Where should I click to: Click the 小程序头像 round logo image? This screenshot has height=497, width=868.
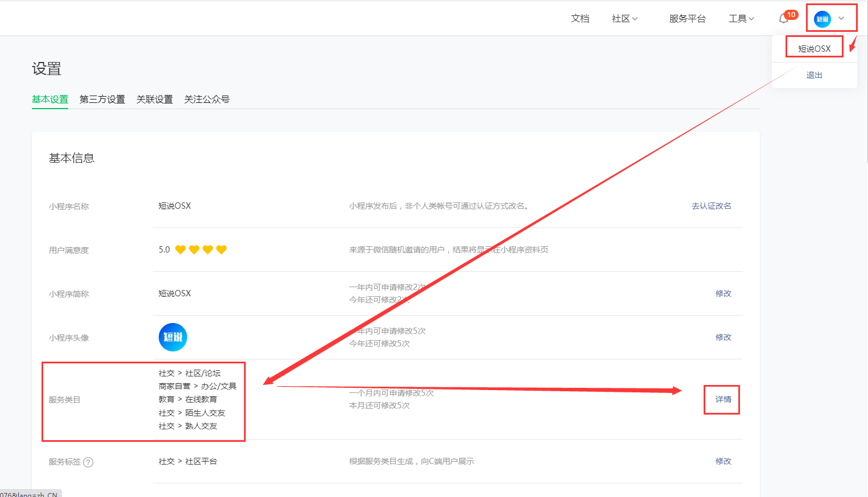[x=173, y=337]
